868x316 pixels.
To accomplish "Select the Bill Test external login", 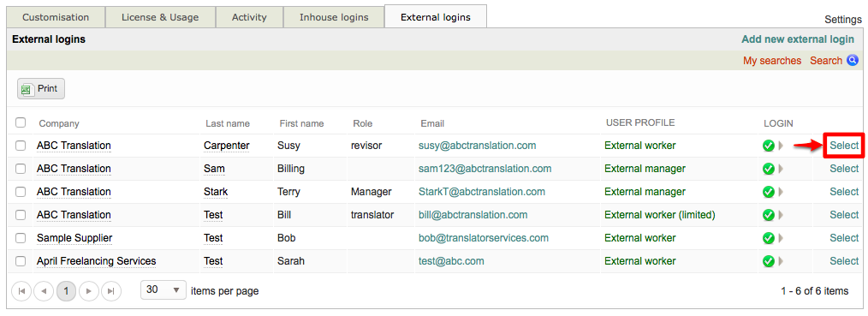I will [844, 215].
